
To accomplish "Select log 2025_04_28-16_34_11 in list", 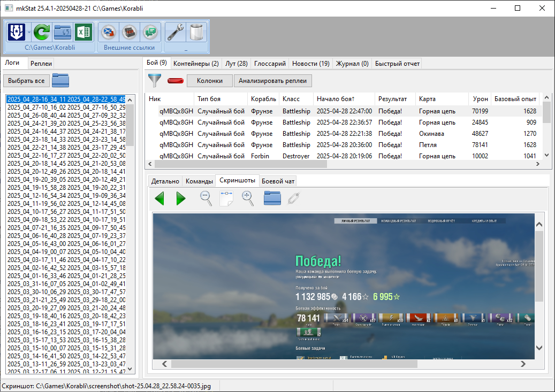I will click(x=66, y=99).
